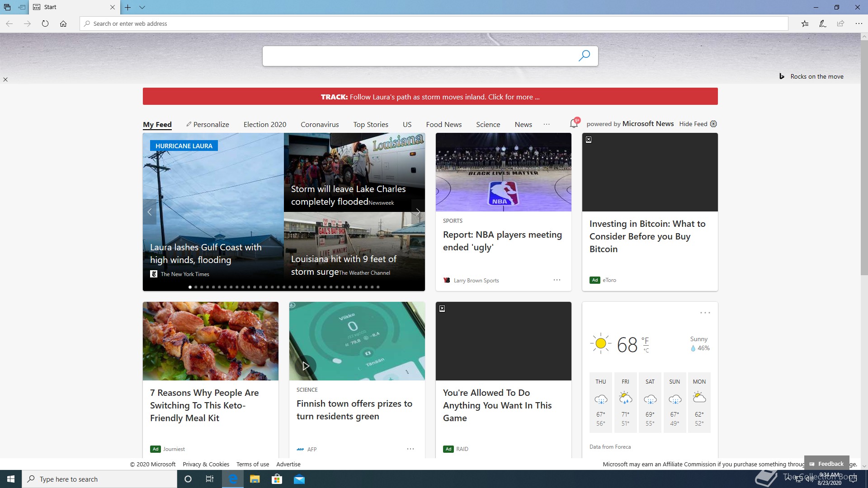Image resolution: width=868 pixels, height=488 pixels.
Task: Open options for Finnish town story
Action: tap(410, 449)
